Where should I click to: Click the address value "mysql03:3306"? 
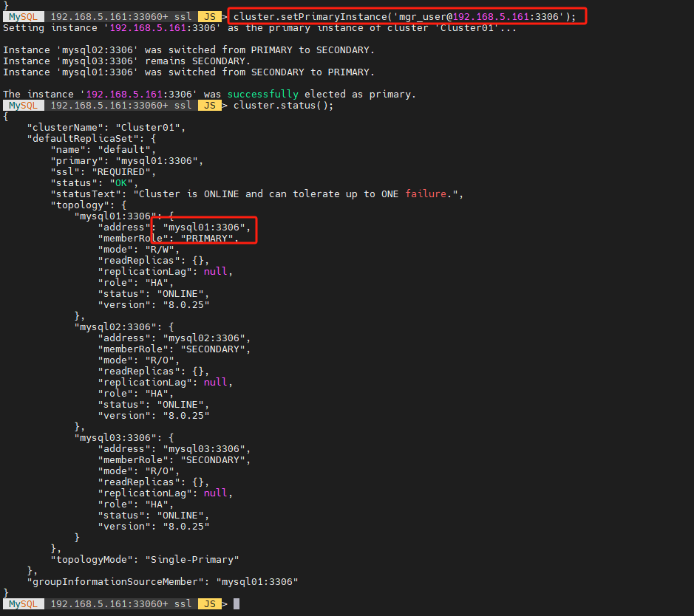(x=203, y=449)
